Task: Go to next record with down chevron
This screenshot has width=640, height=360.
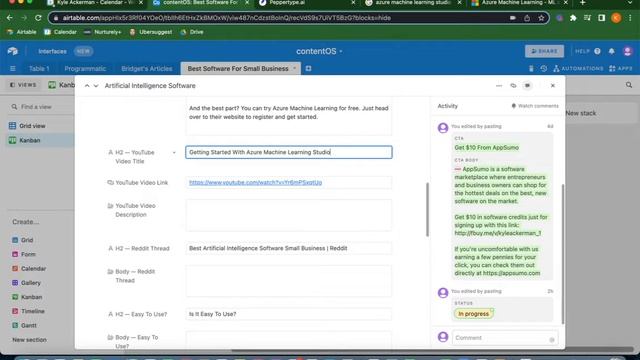Action: click(x=96, y=86)
